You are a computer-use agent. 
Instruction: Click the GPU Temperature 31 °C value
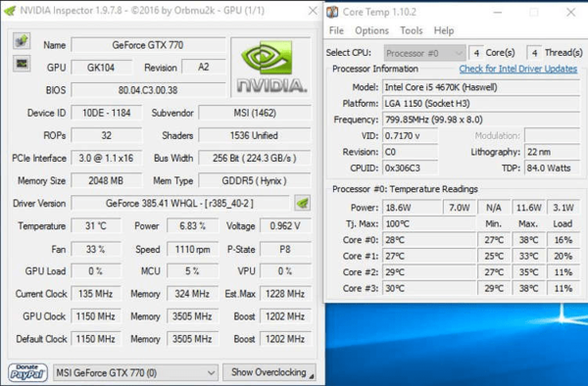tap(96, 226)
